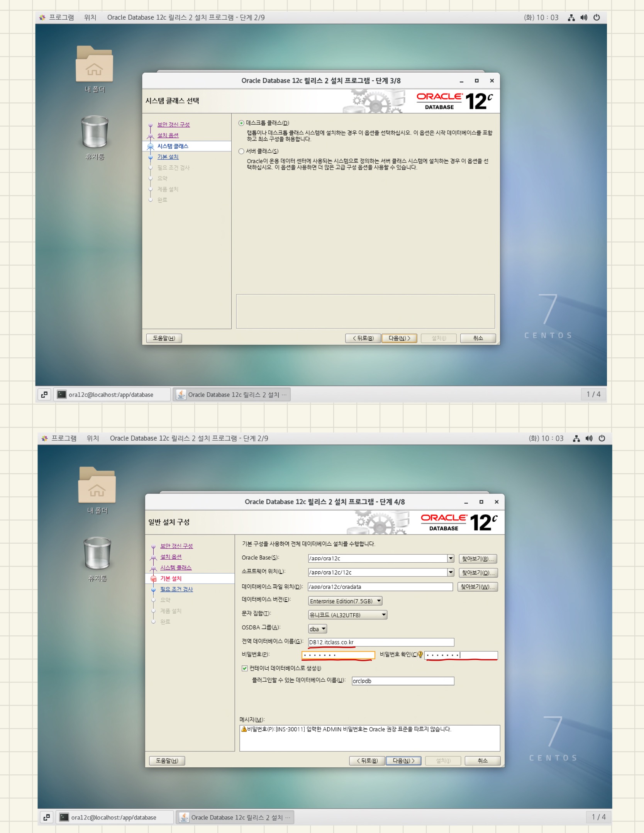Click 데이터베이스 파일 위치 field /app/ora12c/oradata
Image resolution: width=644 pixels, height=833 pixels.
click(x=380, y=587)
